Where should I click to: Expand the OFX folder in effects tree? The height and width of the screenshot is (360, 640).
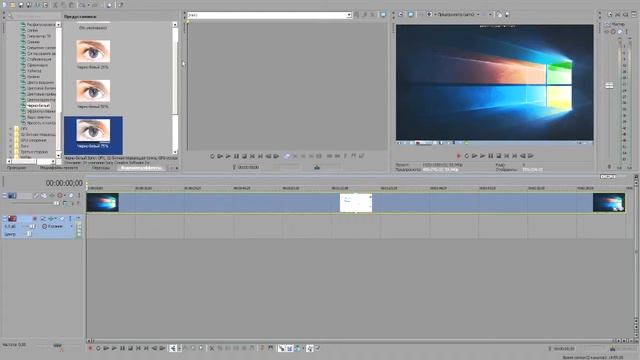(x=11, y=128)
